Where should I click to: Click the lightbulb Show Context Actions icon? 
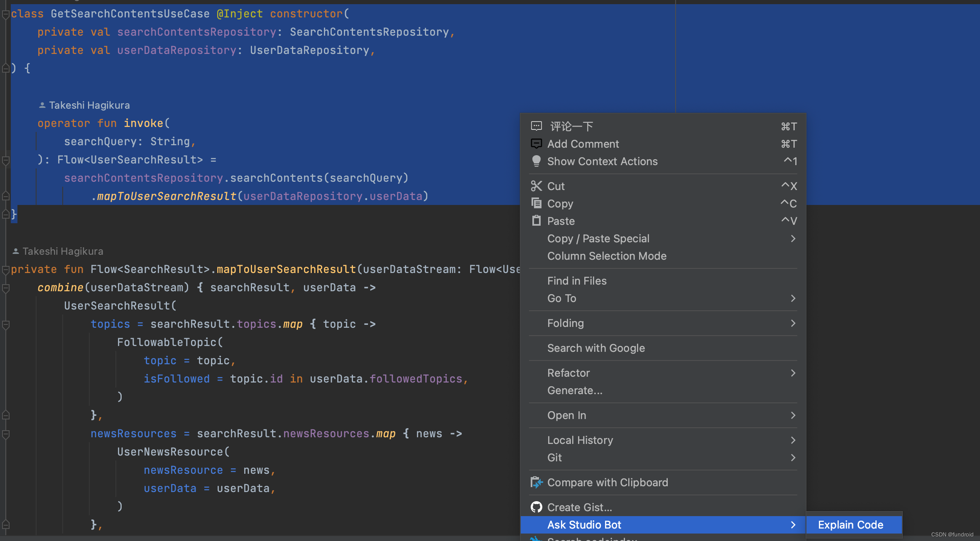tap(536, 161)
